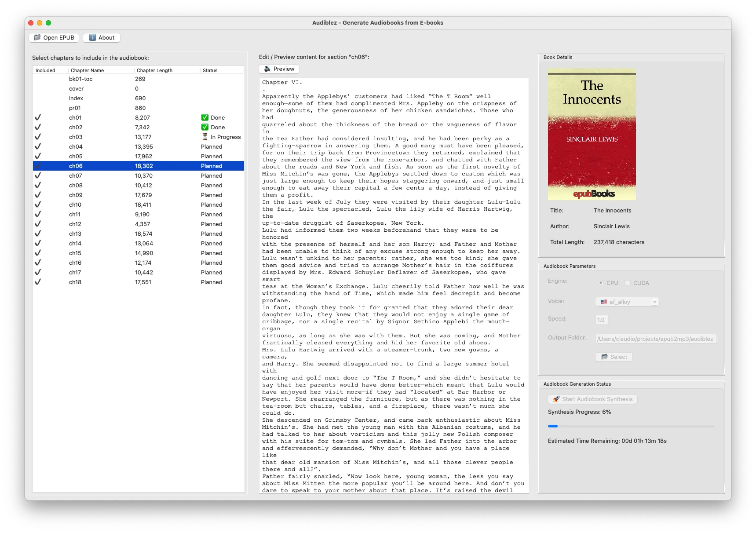Image resolution: width=756 pixels, height=533 pixels.
Task: Click The Innocents book cover thumbnail
Action: coord(592,134)
